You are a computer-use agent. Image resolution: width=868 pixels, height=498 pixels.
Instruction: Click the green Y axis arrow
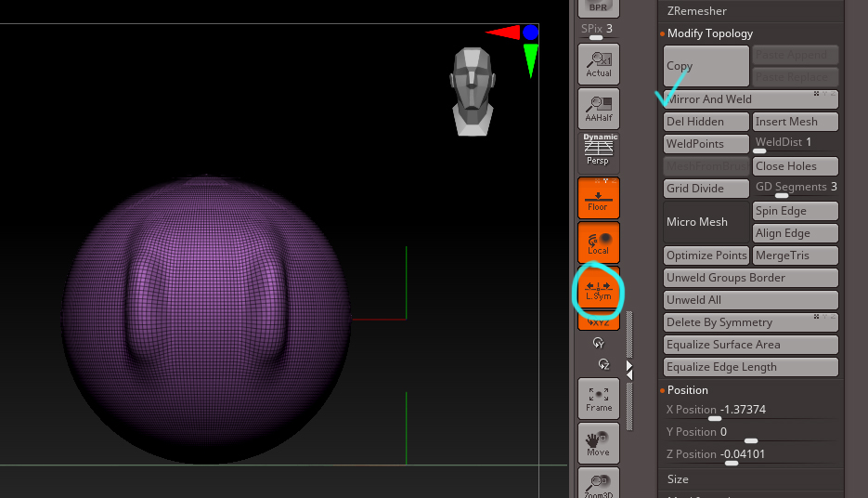pyautogui.click(x=530, y=60)
